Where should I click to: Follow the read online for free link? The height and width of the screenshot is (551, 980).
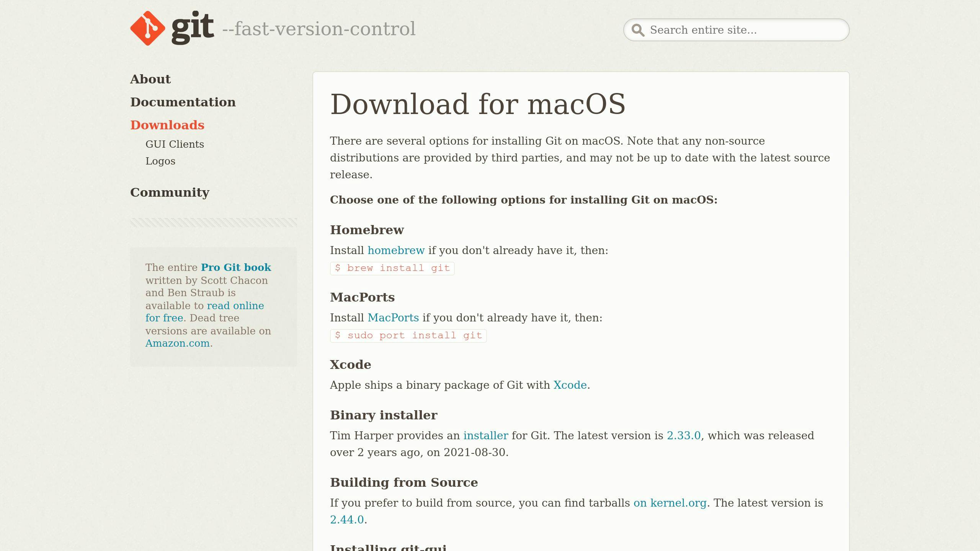[235, 306]
